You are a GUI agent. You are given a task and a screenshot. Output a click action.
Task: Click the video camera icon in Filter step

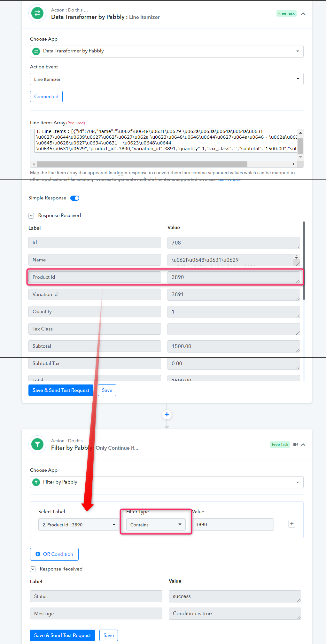[x=295, y=445]
